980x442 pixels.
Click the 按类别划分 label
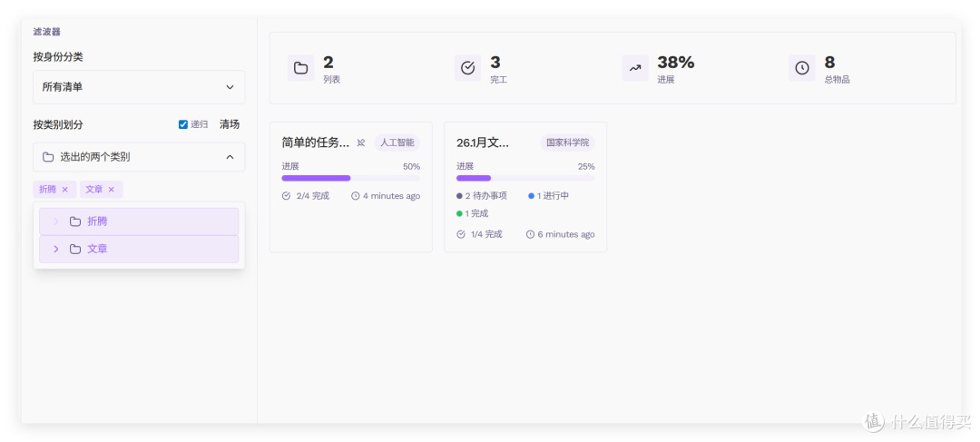tap(58, 124)
